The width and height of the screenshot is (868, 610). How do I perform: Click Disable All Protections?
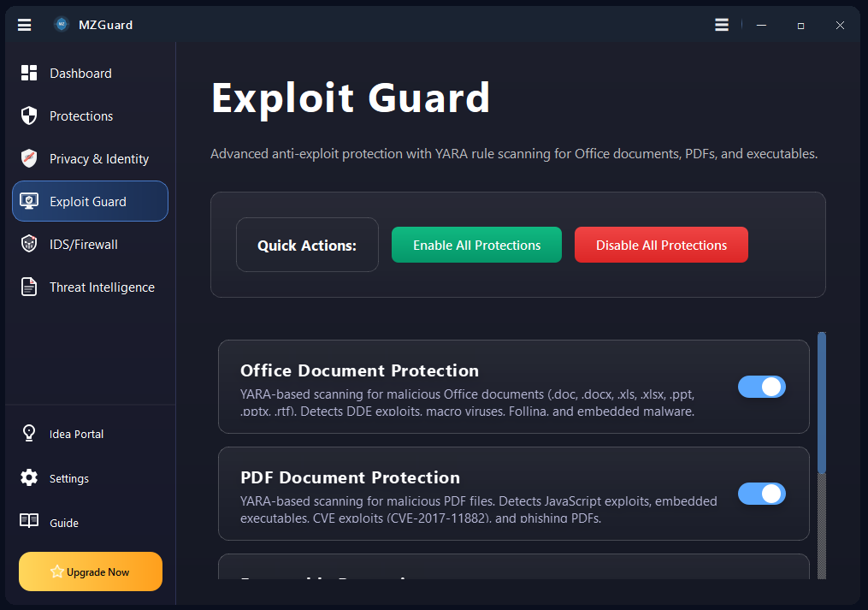pos(661,245)
